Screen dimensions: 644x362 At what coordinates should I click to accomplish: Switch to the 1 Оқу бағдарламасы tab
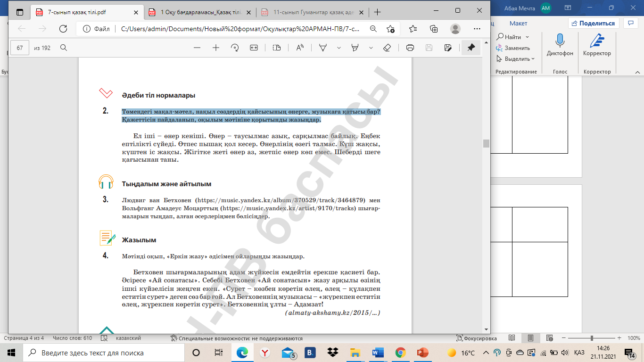[x=201, y=12]
